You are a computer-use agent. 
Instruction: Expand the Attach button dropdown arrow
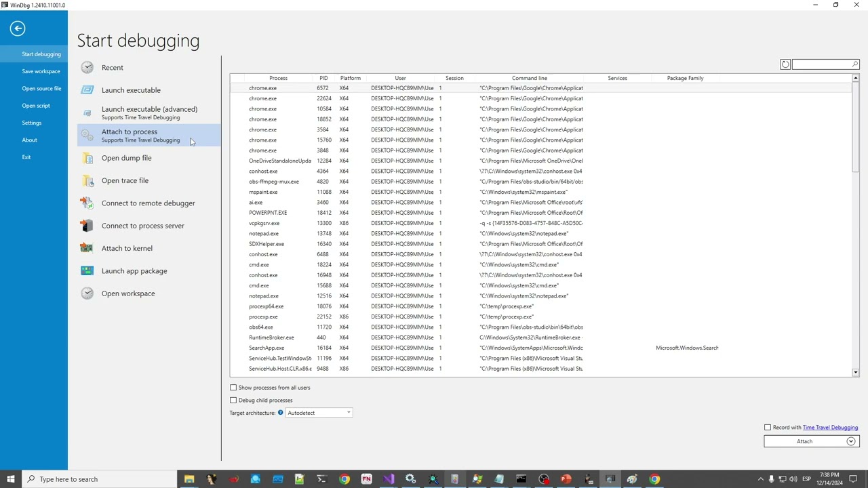pyautogui.click(x=851, y=442)
